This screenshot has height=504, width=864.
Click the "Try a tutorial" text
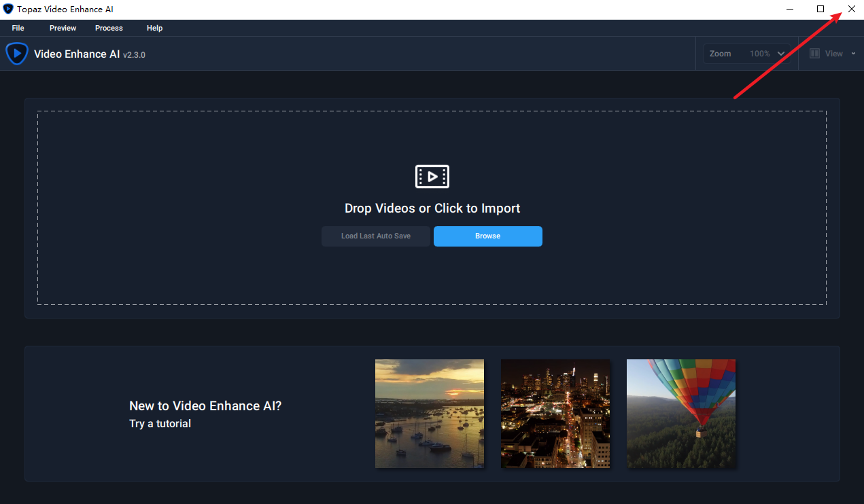[160, 424]
